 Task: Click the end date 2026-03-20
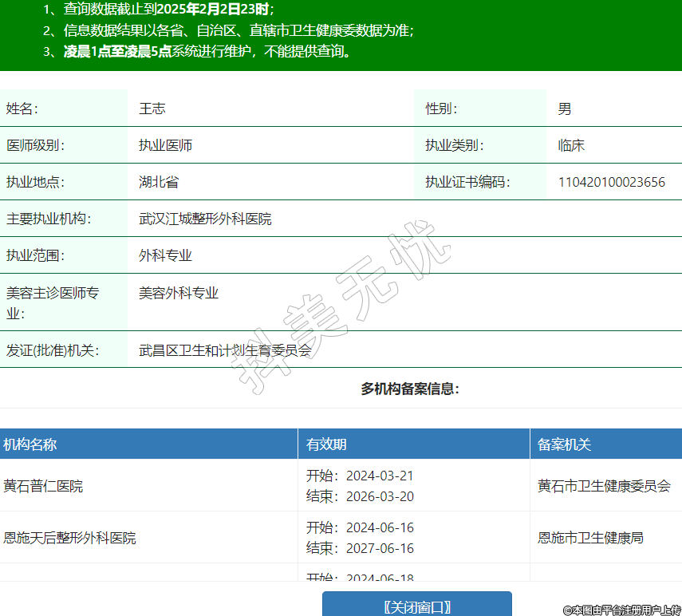380,496
